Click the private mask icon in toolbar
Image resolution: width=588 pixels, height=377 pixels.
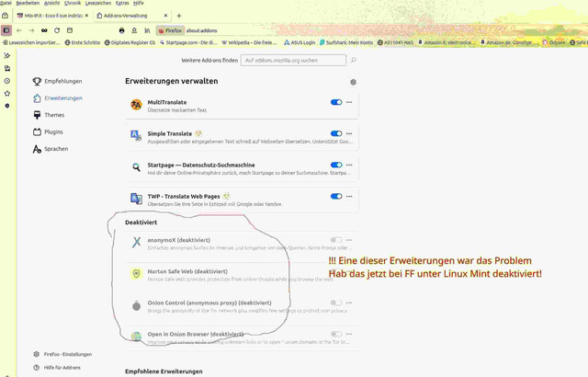coord(44,30)
